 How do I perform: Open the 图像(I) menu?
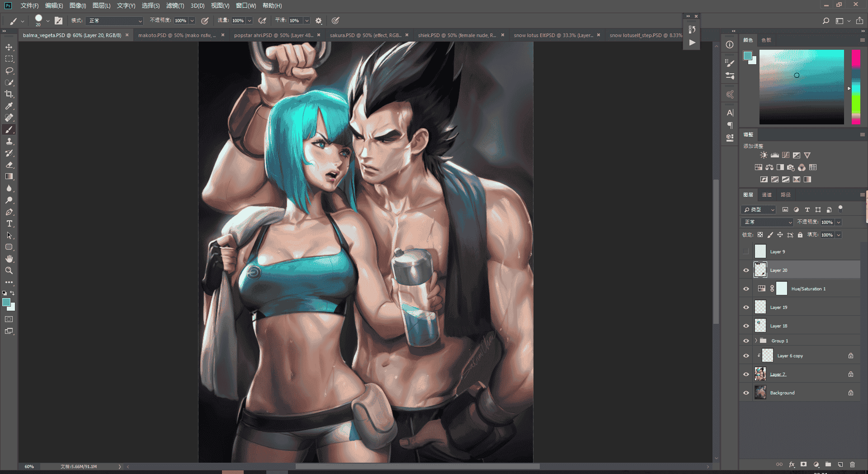[78, 5]
